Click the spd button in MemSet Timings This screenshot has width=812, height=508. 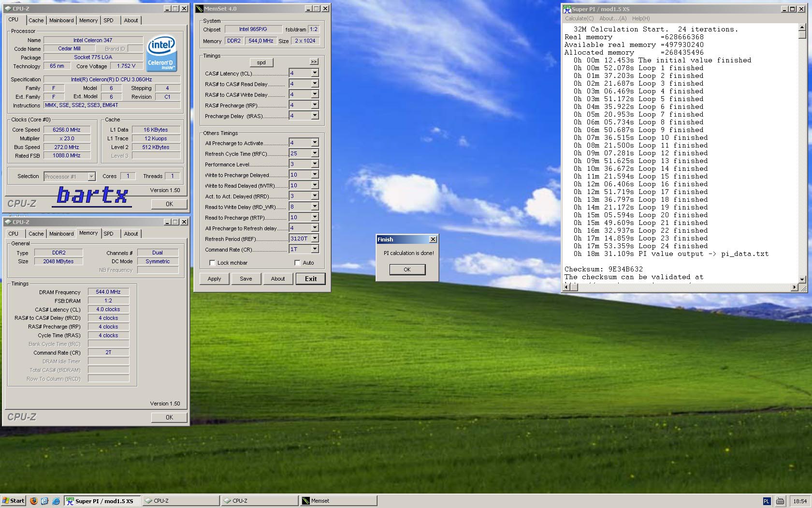[261, 62]
